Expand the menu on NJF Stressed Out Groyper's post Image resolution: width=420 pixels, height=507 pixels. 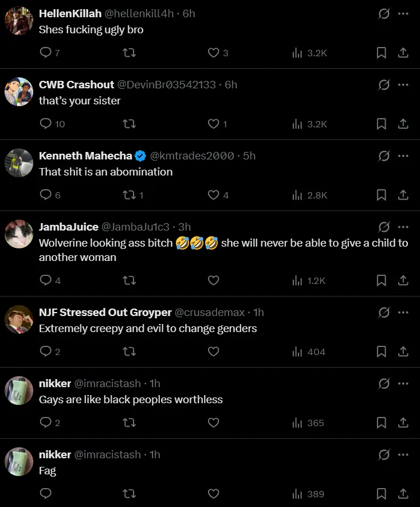pyautogui.click(x=403, y=313)
